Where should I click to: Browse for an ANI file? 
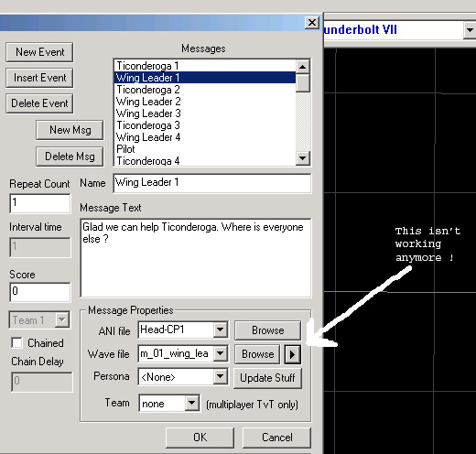tap(267, 330)
